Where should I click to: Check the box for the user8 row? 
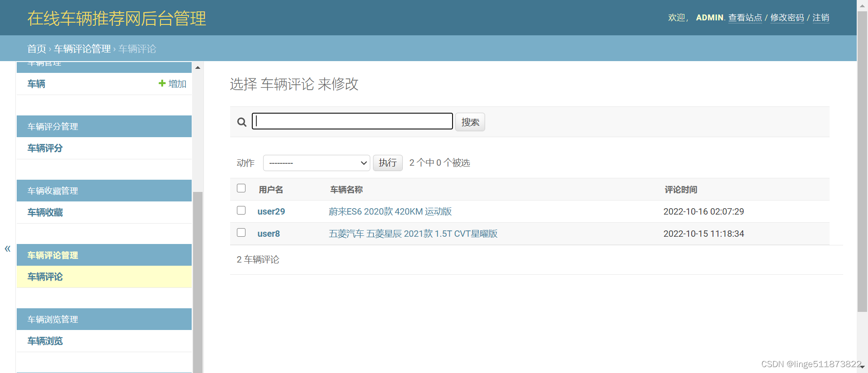tap(241, 232)
